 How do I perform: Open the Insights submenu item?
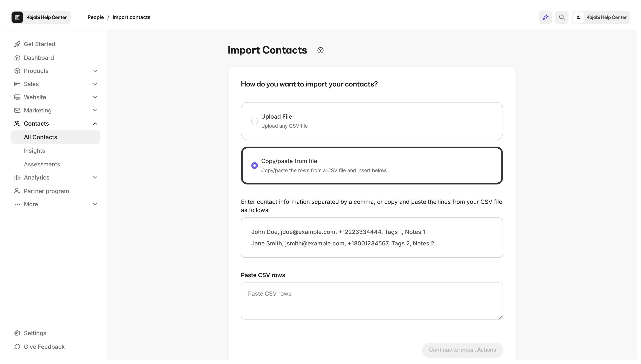click(x=35, y=151)
